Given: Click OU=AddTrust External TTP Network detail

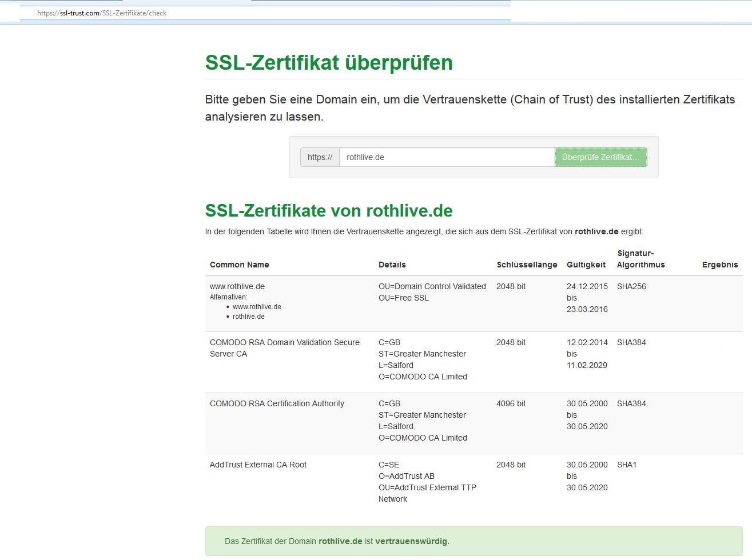Looking at the screenshot, I should click(427, 493).
